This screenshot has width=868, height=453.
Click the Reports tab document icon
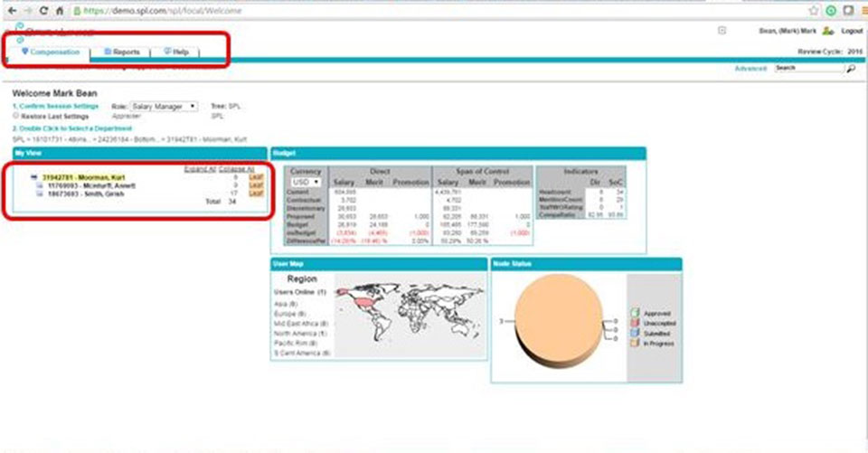point(108,52)
